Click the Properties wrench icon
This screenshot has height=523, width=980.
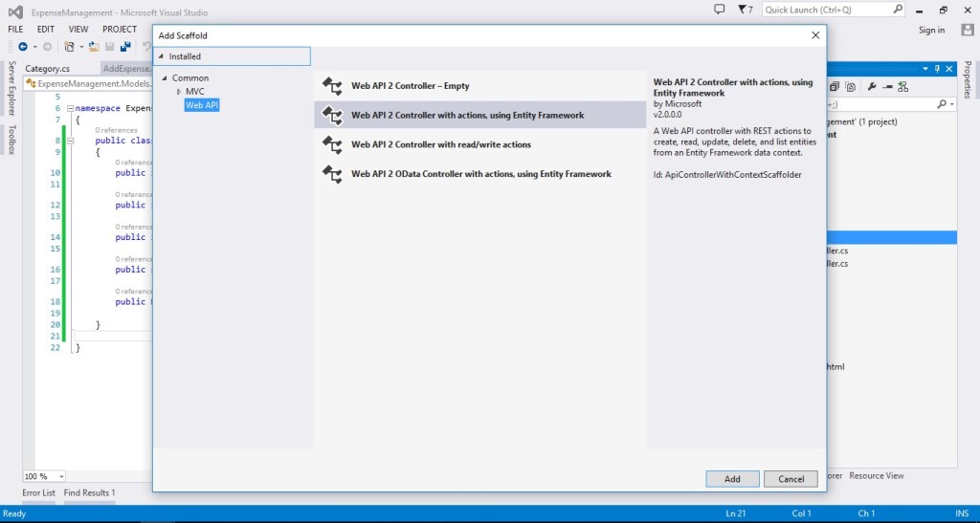click(x=872, y=87)
